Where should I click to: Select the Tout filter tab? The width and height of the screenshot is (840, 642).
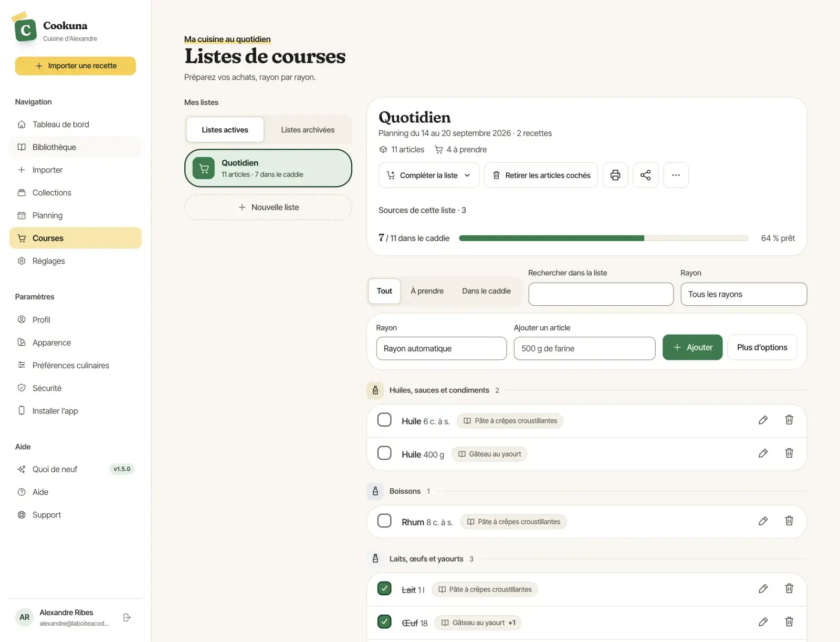[x=384, y=291]
